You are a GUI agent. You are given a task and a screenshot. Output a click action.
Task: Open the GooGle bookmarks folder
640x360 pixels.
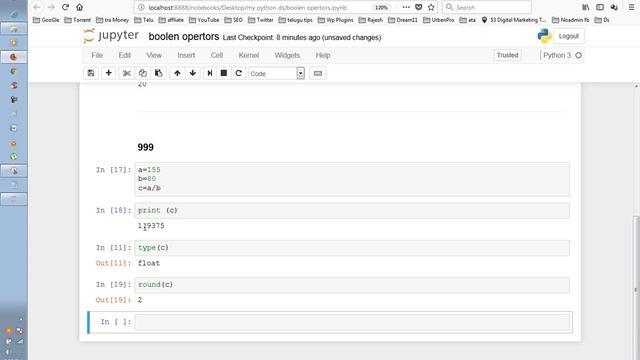46,20
